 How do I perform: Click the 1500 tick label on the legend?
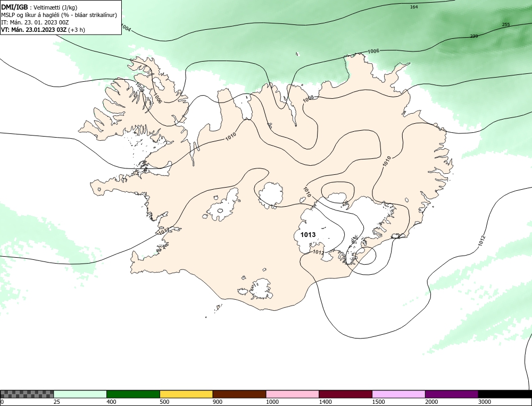click(379, 402)
